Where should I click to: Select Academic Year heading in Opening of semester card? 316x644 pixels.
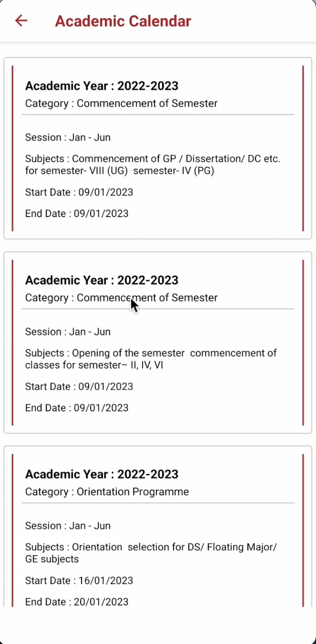pos(102,280)
